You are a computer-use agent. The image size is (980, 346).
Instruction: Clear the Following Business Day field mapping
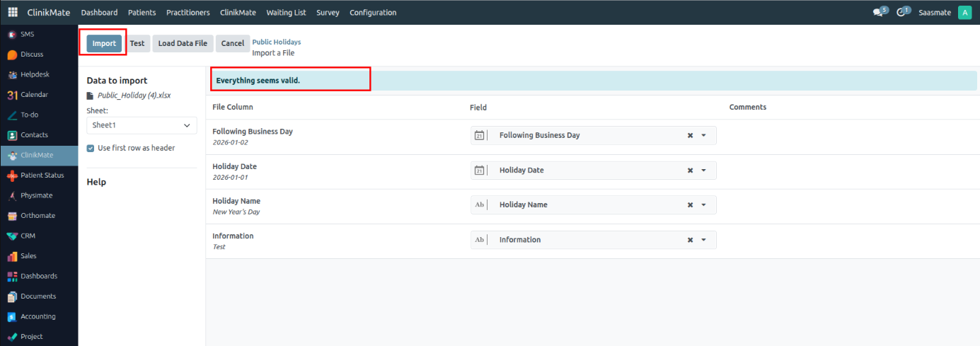690,135
